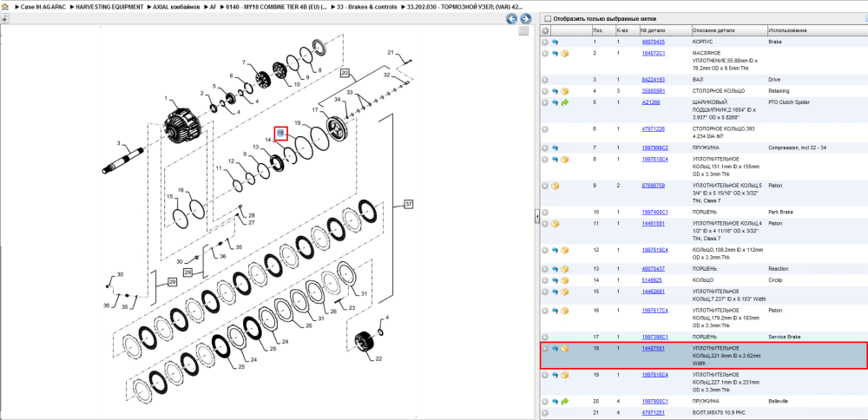Viewport: 868px width, 420px height.
Task: Open box icon in highlighted row 18
Action: (x=565, y=349)
